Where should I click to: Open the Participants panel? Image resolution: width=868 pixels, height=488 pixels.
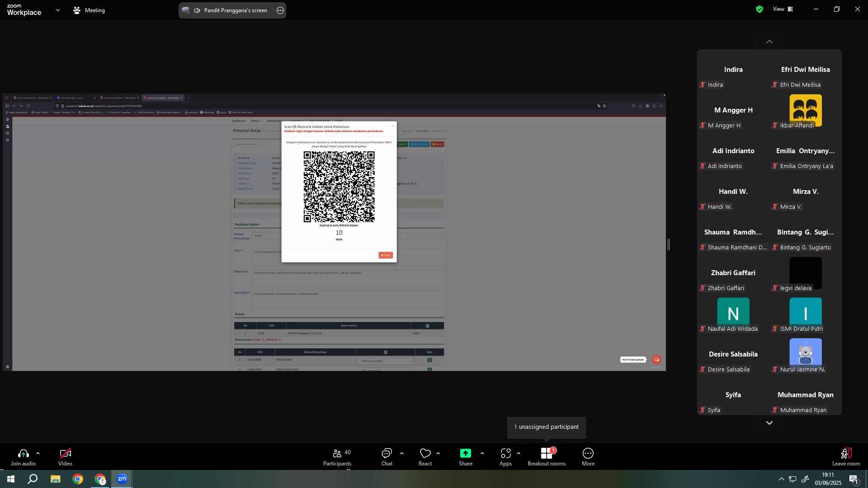tap(337, 457)
